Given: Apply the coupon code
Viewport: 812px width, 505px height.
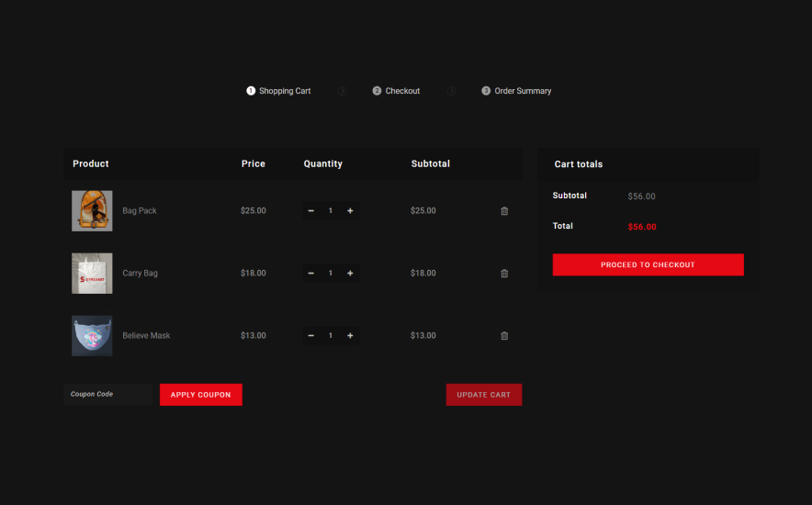Looking at the screenshot, I should pos(200,395).
